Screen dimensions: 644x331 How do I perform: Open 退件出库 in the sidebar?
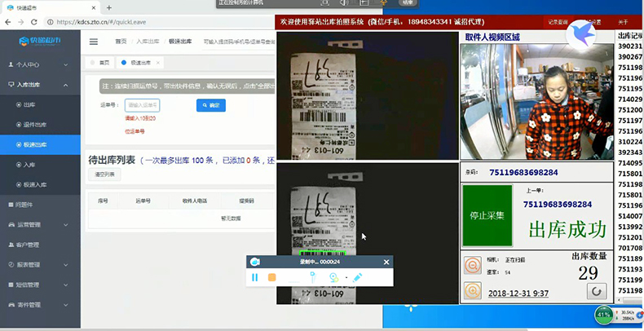(x=40, y=125)
